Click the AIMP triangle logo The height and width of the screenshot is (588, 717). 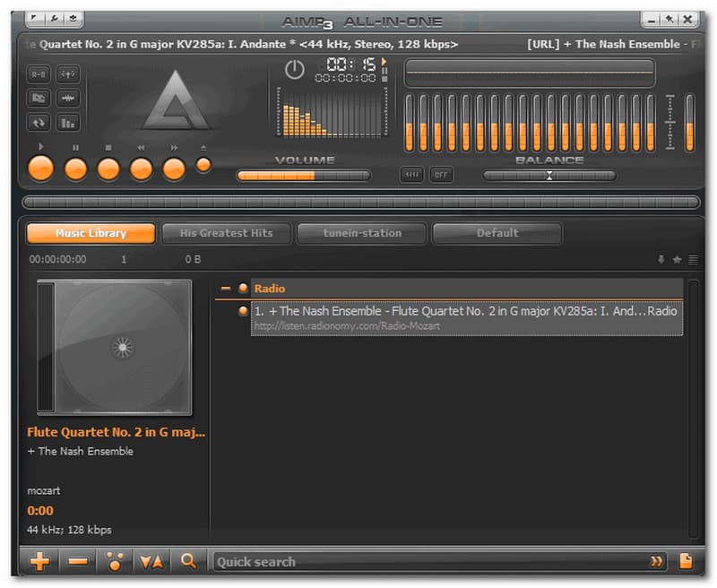[x=176, y=100]
